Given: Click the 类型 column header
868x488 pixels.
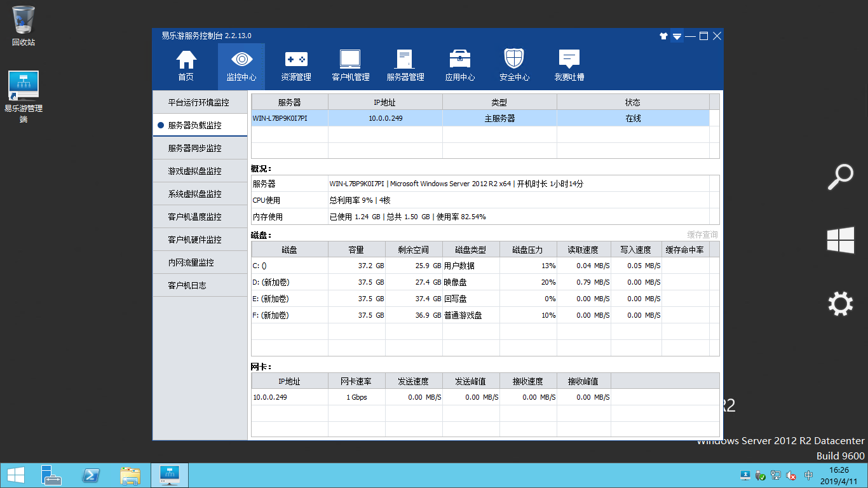Looking at the screenshot, I should (499, 102).
